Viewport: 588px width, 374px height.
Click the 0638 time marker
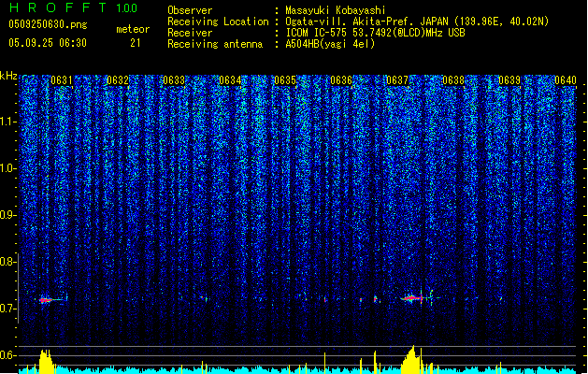[x=453, y=80]
